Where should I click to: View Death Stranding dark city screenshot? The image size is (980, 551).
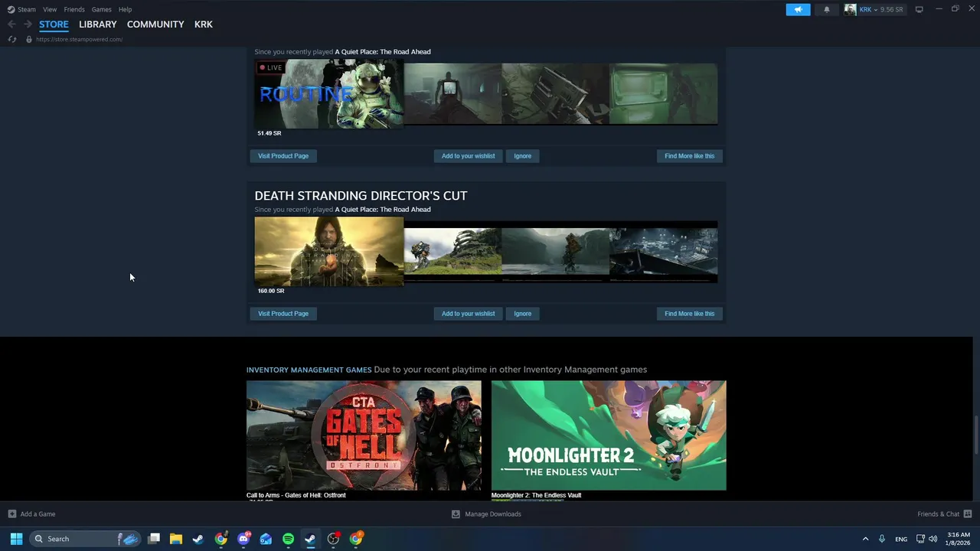664,252
